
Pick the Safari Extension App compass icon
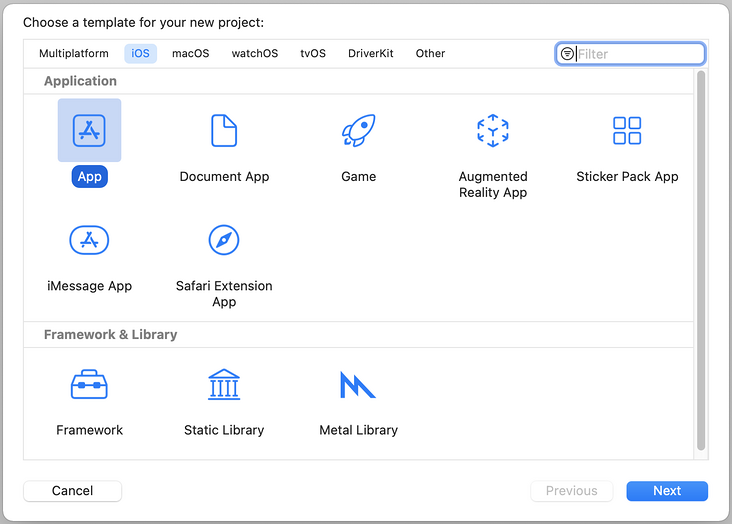(224, 240)
